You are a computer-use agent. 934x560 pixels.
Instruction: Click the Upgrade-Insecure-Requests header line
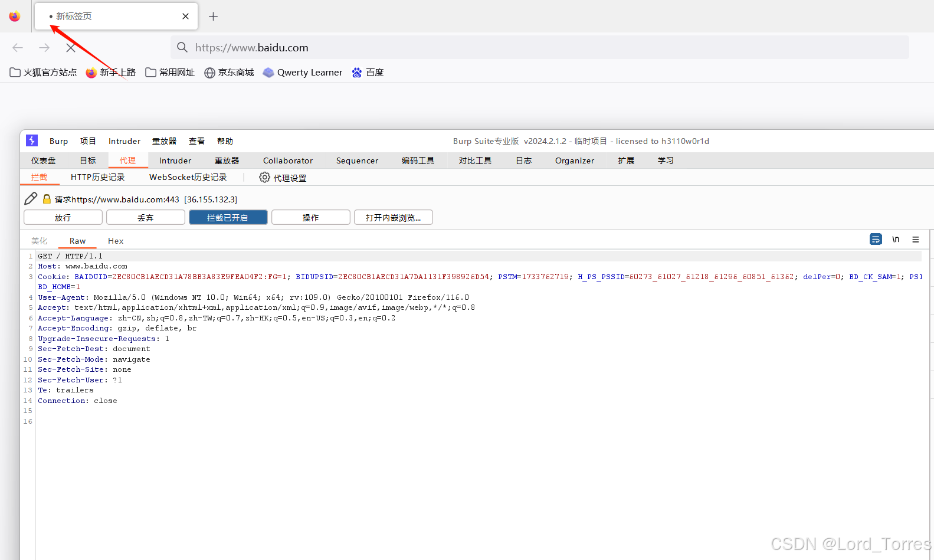pyautogui.click(x=104, y=339)
